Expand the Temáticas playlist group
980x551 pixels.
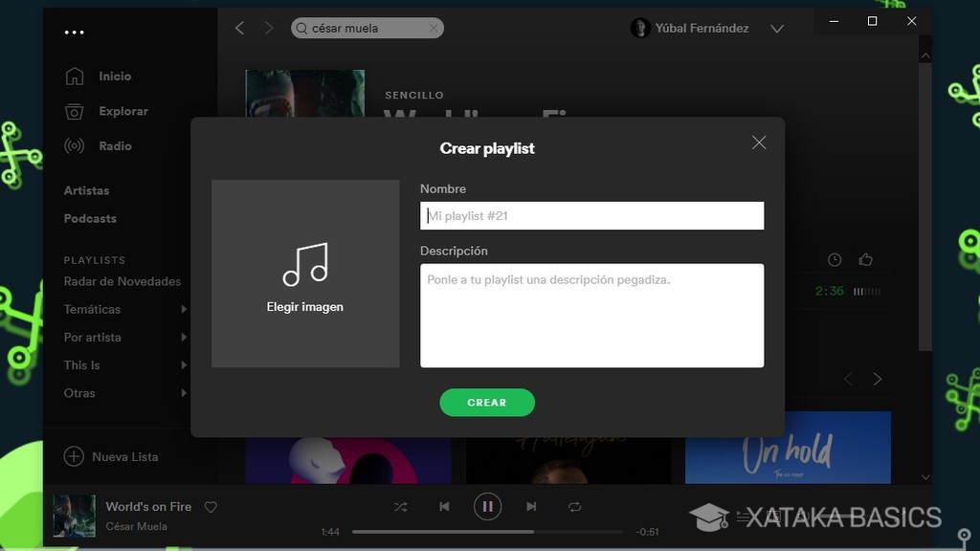coord(93,309)
